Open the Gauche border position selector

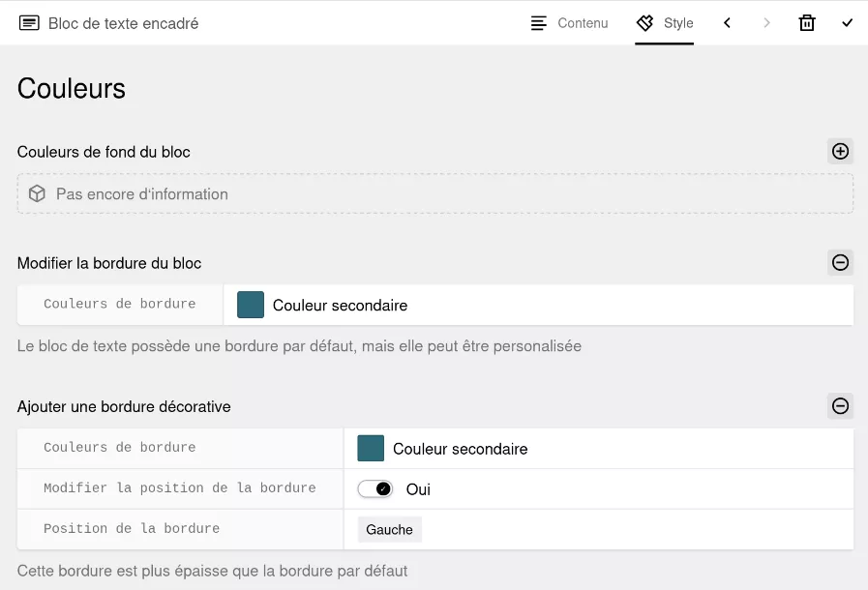pos(389,530)
